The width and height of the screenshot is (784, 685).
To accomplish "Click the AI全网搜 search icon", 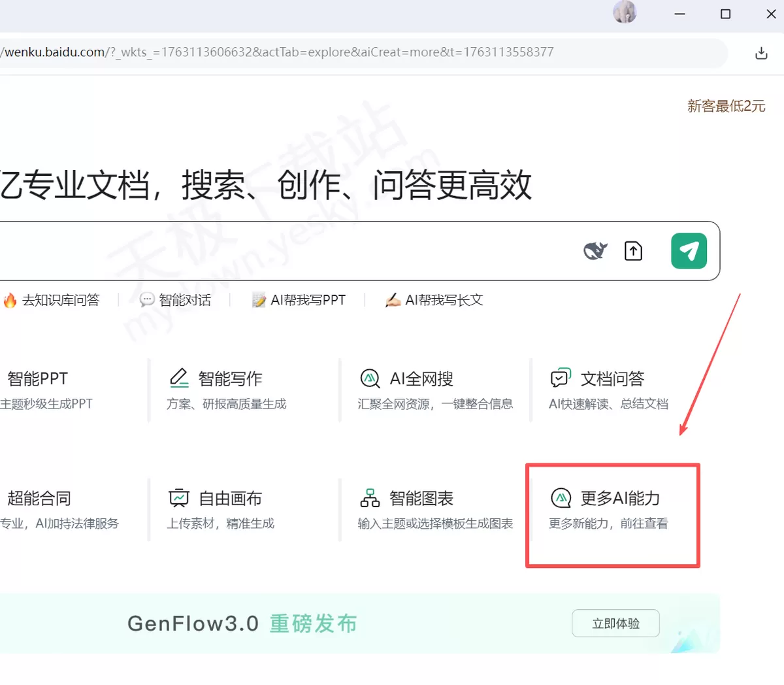I will tap(370, 378).
